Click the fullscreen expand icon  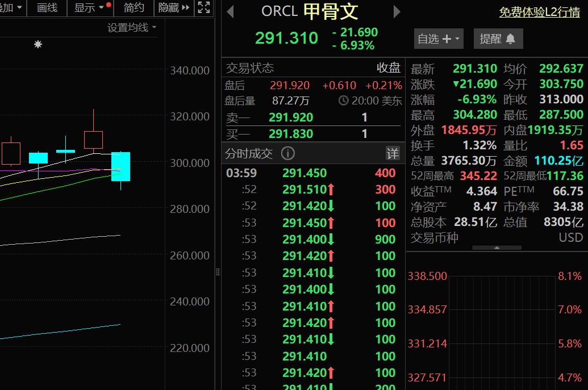coord(203,7)
